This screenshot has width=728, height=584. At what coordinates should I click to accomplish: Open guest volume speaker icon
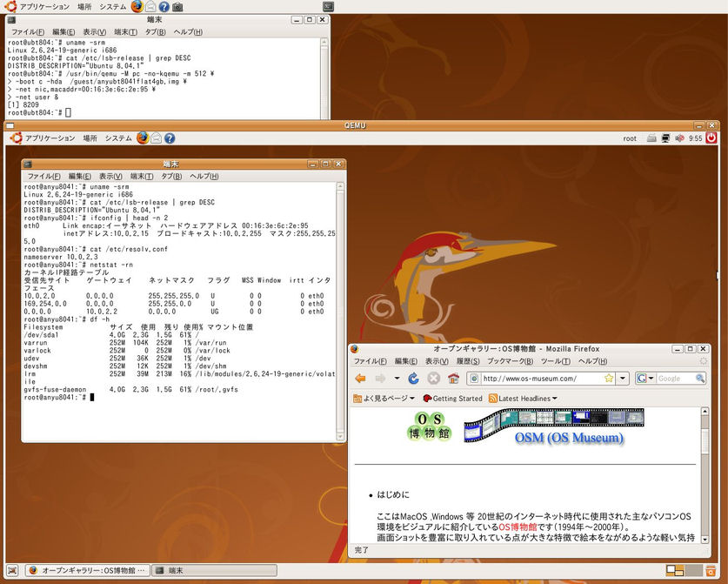(x=679, y=138)
